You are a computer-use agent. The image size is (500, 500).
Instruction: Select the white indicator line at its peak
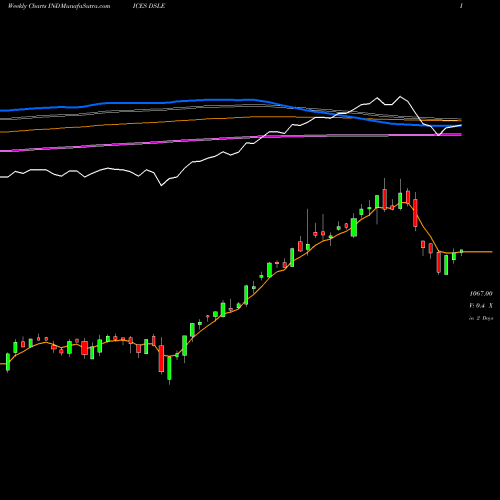[400, 97]
